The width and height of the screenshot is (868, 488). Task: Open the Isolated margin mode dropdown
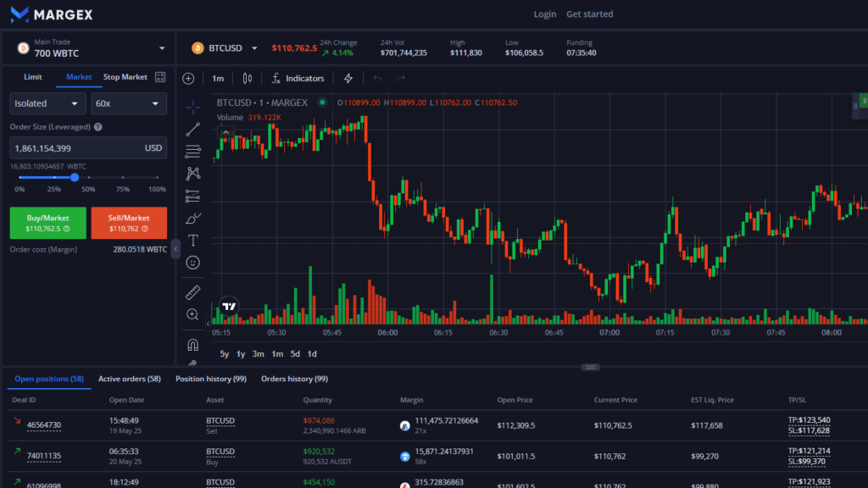coord(47,103)
